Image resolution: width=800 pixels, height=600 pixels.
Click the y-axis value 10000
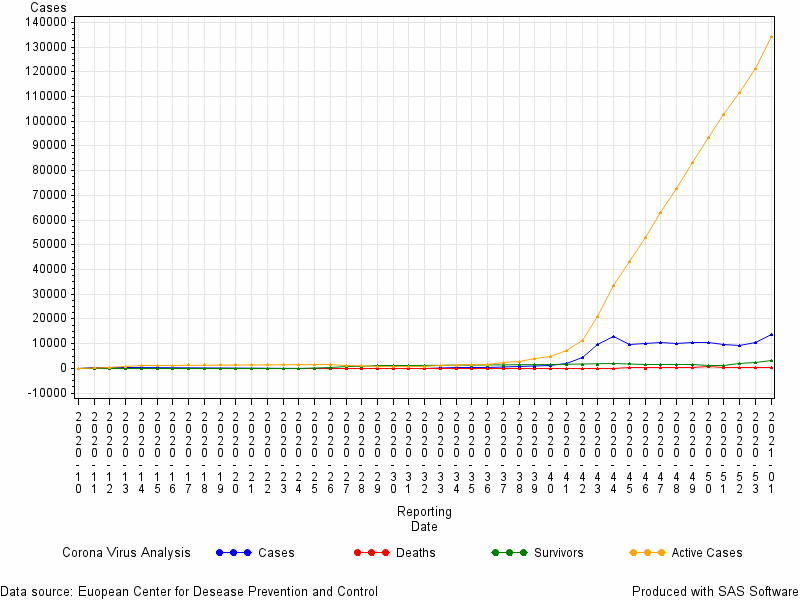tap(48, 343)
